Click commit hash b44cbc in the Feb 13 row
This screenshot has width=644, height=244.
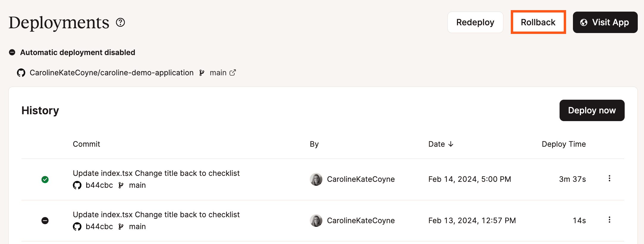[x=99, y=227]
